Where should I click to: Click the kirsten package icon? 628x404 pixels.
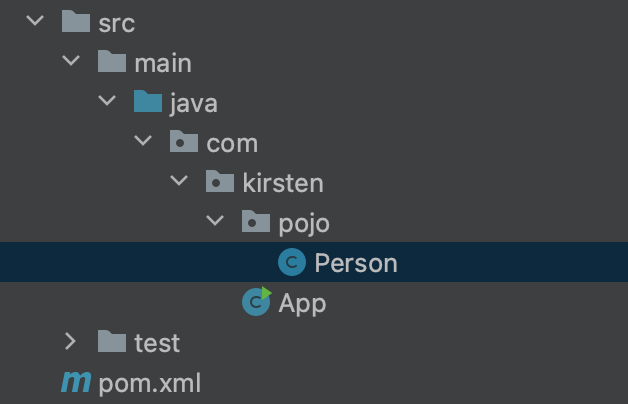[x=220, y=181]
